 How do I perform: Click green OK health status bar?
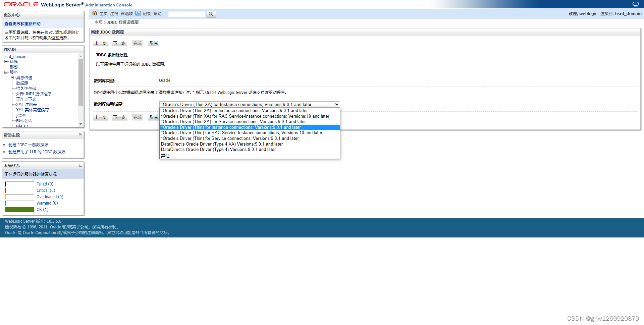[19, 210]
